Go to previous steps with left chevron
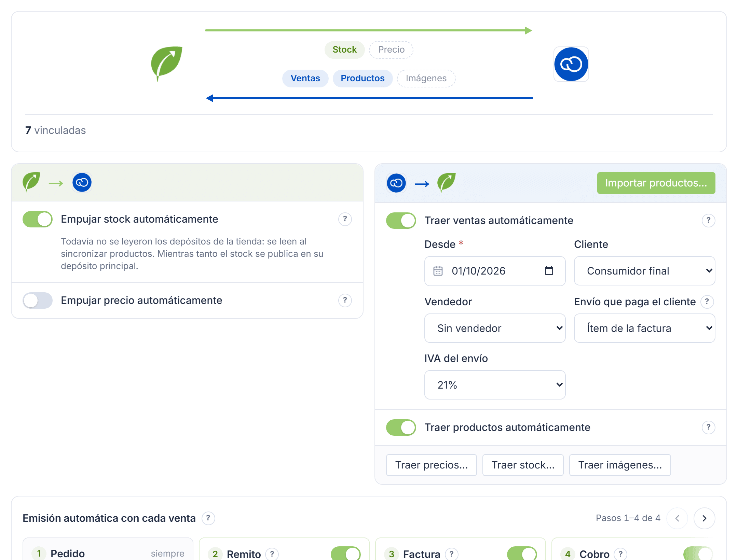 click(677, 518)
